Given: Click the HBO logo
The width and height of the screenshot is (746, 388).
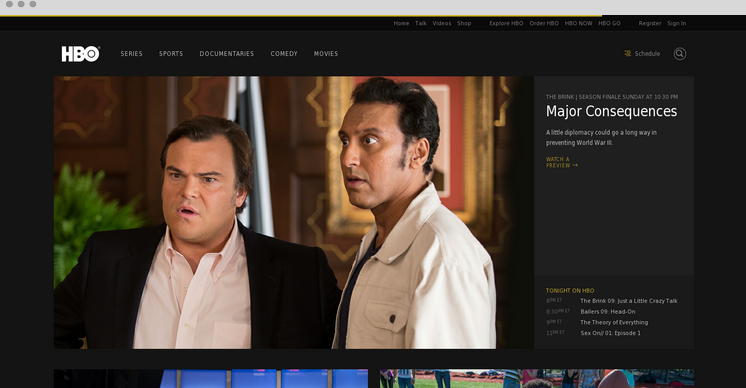Looking at the screenshot, I should click(80, 54).
